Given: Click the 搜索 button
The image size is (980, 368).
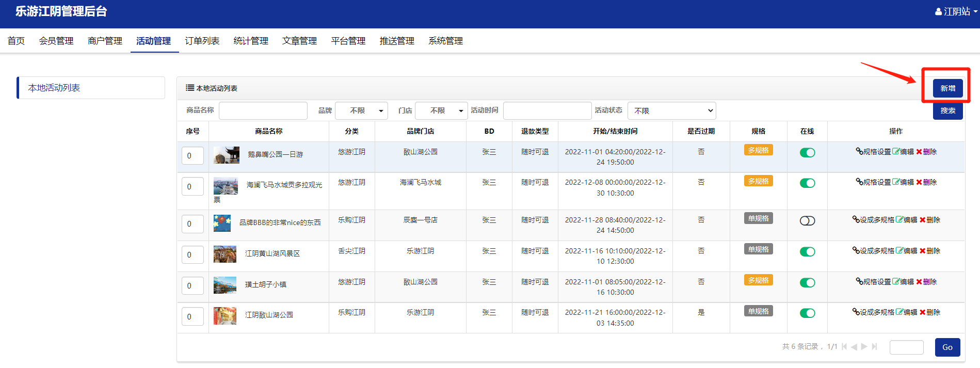Looking at the screenshot, I should [947, 110].
